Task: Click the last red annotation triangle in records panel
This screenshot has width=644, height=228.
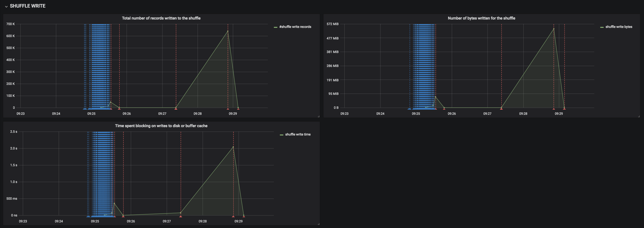Action: click(238, 109)
